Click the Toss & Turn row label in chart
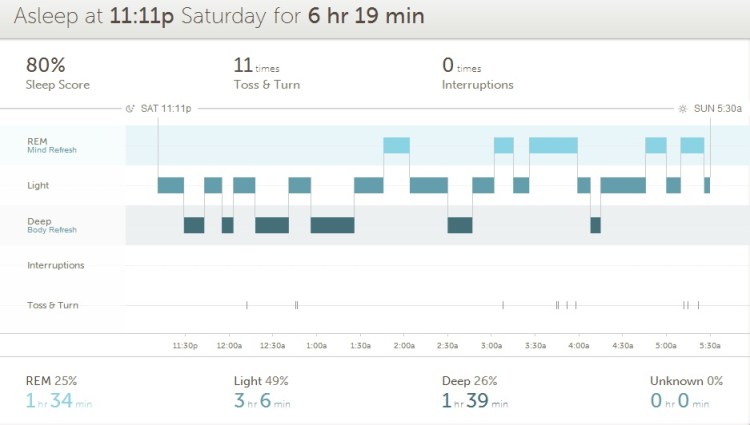The image size is (750, 425). pos(52,305)
